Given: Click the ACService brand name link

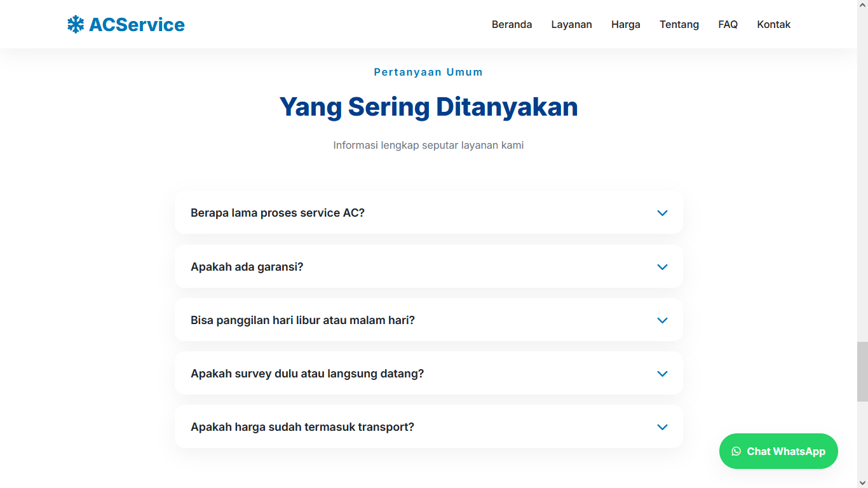Looking at the screenshot, I should (x=137, y=25).
